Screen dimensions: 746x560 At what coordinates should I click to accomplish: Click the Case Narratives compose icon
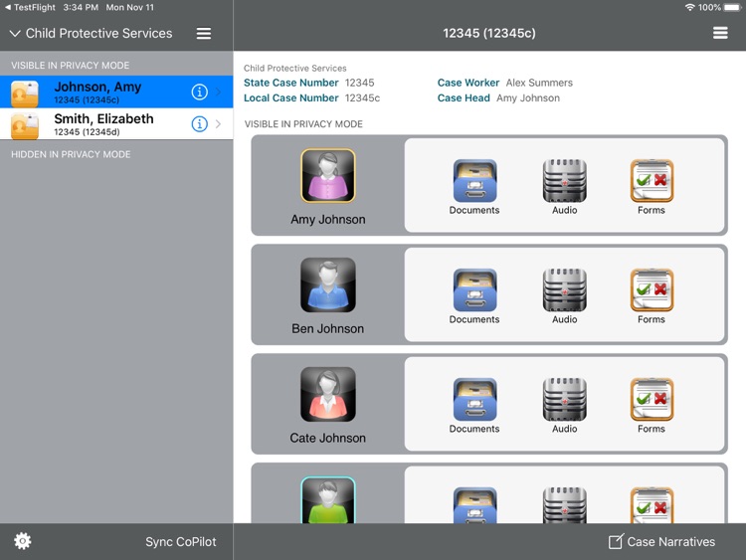616,541
